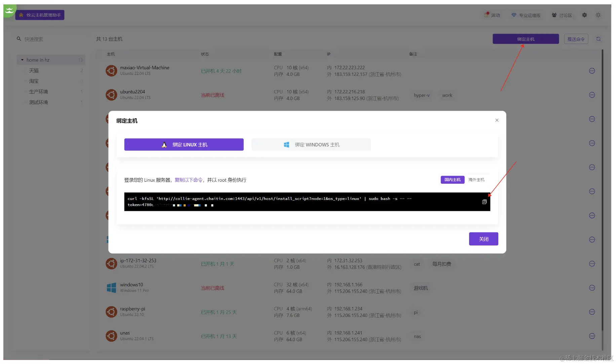Click the 绑定主机 button at top right
The width and height of the screenshot is (616, 364).
[x=526, y=39]
